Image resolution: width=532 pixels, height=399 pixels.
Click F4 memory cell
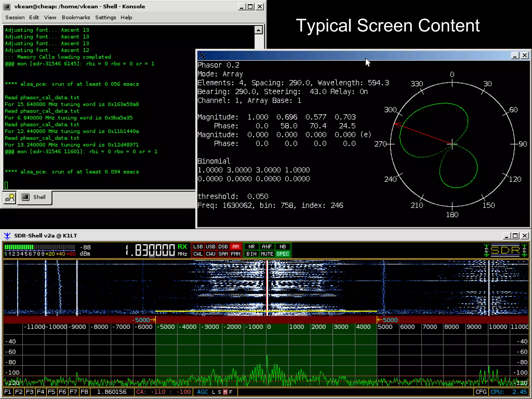point(41,392)
